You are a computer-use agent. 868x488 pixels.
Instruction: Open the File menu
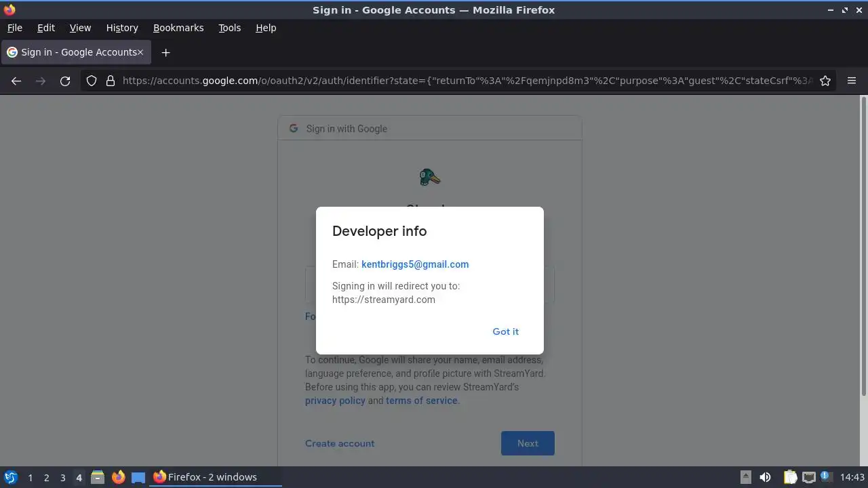pos(14,28)
